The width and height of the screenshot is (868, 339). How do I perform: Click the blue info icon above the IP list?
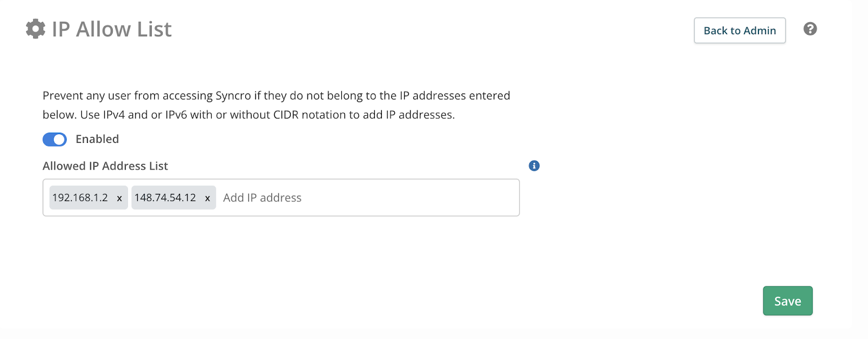pyautogui.click(x=534, y=166)
